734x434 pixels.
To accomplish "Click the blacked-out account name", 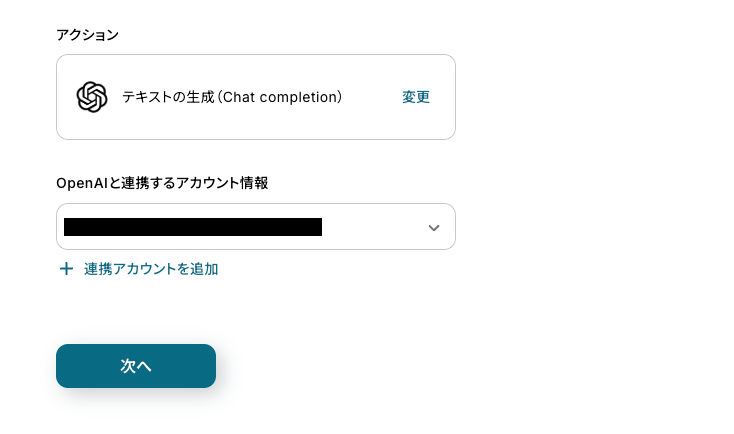I will [193, 227].
